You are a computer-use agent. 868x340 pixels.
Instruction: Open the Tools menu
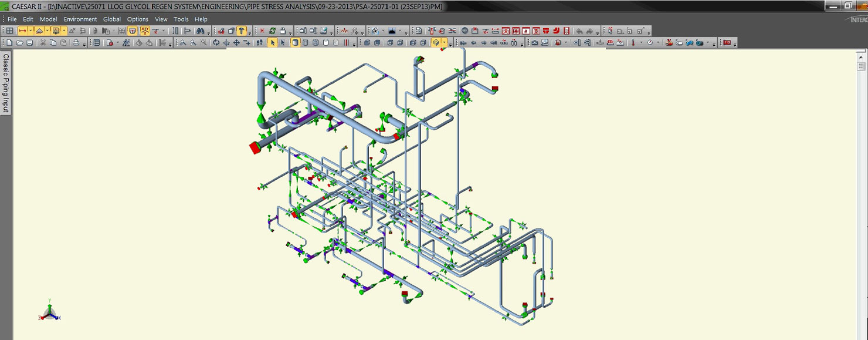(x=181, y=19)
